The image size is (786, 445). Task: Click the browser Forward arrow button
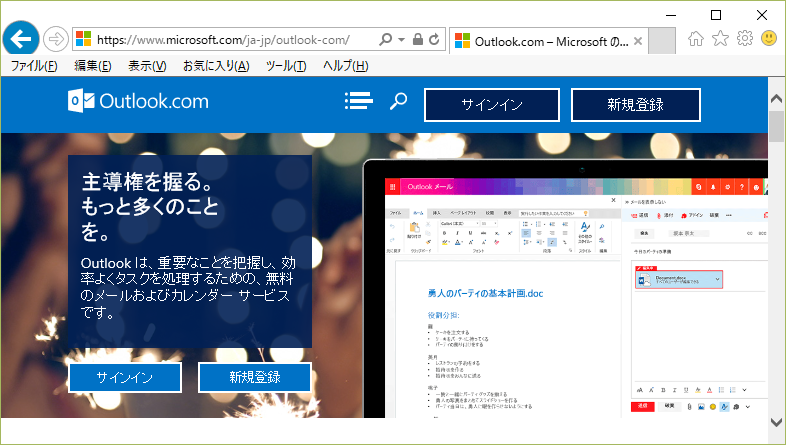(56, 39)
